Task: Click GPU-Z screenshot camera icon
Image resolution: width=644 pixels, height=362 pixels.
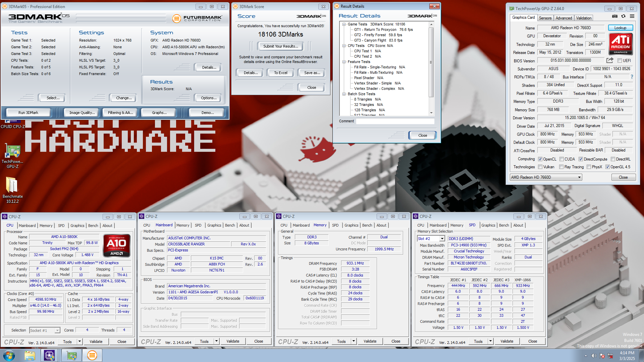Action: pyautogui.click(x=614, y=16)
